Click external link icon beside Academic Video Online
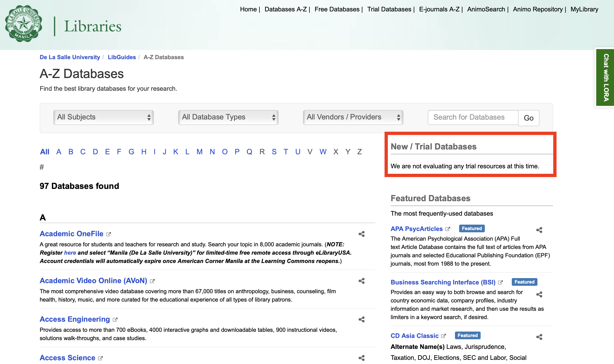The image size is (614, 364). pyautogui.click(x=152, y=281)
